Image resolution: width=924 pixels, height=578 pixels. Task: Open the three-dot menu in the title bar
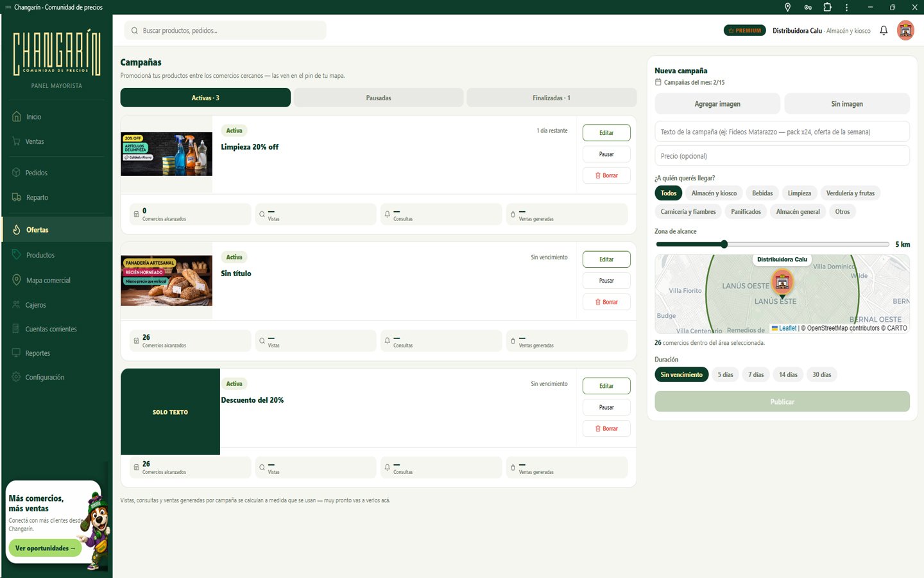847,7
